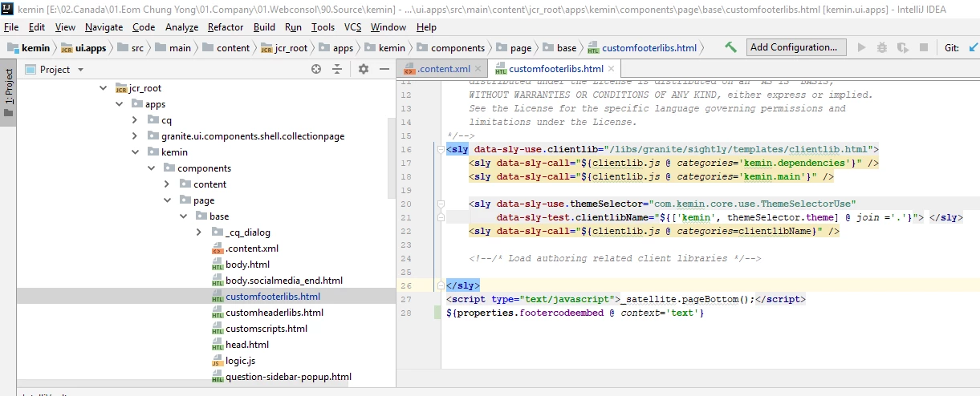The height and width of the screenshot is (396, 980).
Task: Open the Edit menu
Action: coord(37,27)
